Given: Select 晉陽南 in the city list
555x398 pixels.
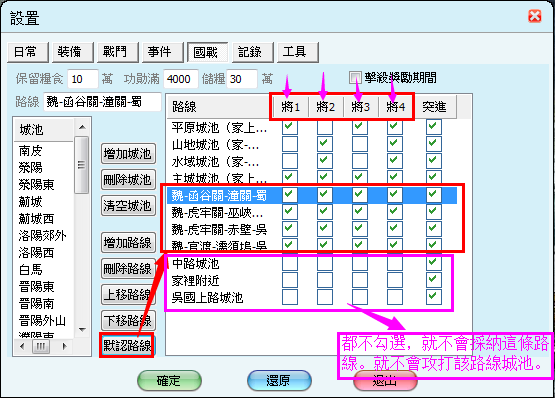Looking at the screenshot, I should pyautogui.click(x=36, y=303).
